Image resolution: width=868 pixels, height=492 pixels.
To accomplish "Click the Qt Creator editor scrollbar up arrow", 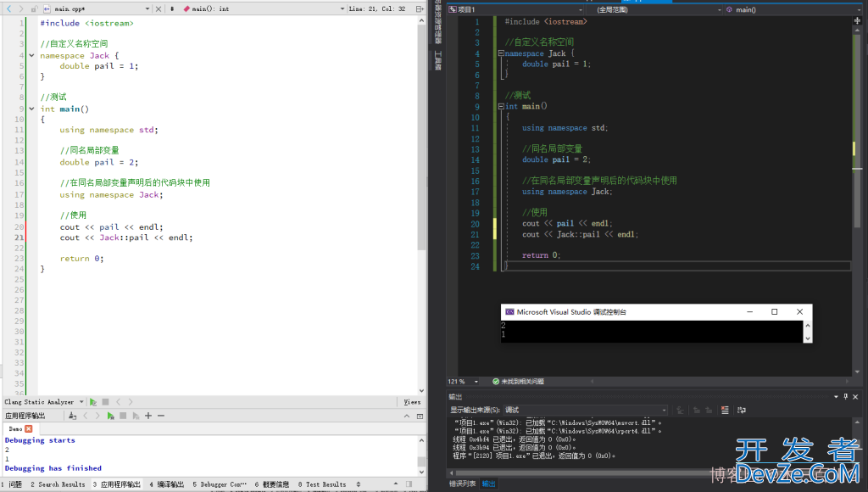I will point(421,20).
